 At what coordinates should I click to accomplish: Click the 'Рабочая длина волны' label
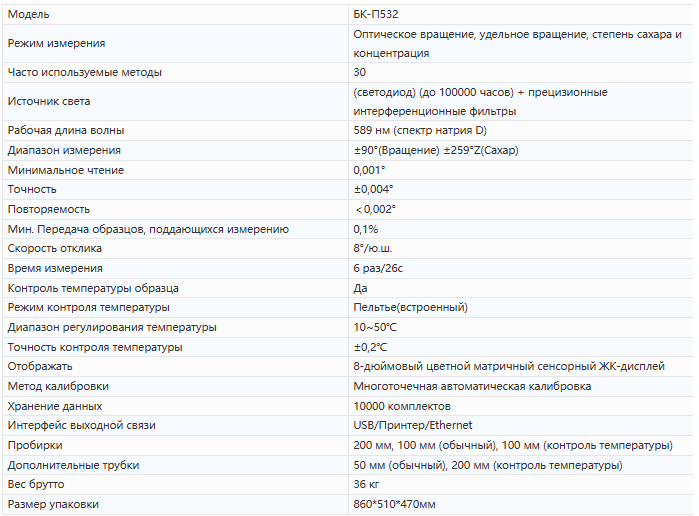[66, 130]
